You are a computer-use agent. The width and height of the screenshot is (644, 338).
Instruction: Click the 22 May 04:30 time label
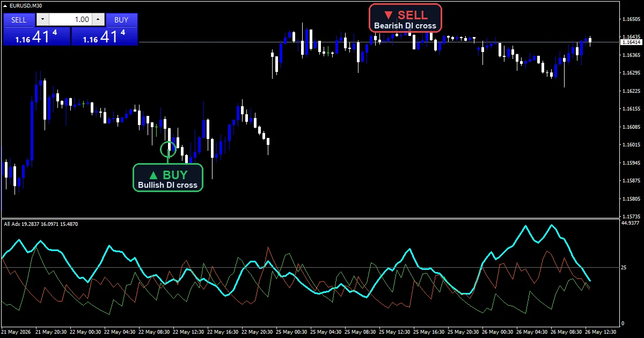coord(120,332)
